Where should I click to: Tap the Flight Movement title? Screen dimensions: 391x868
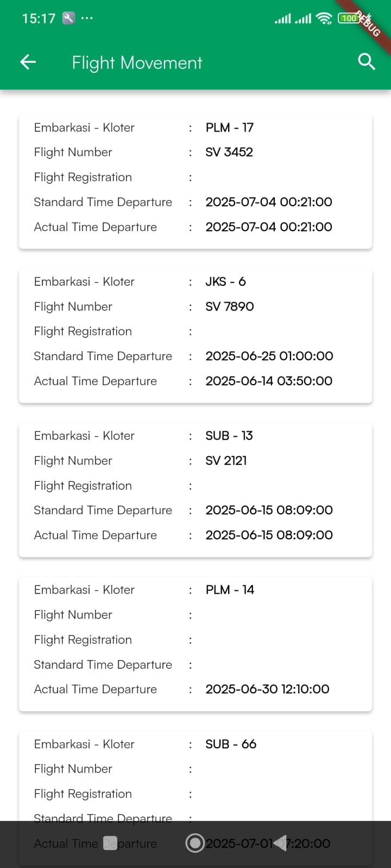pyautogui.click(x=137, y=63)
